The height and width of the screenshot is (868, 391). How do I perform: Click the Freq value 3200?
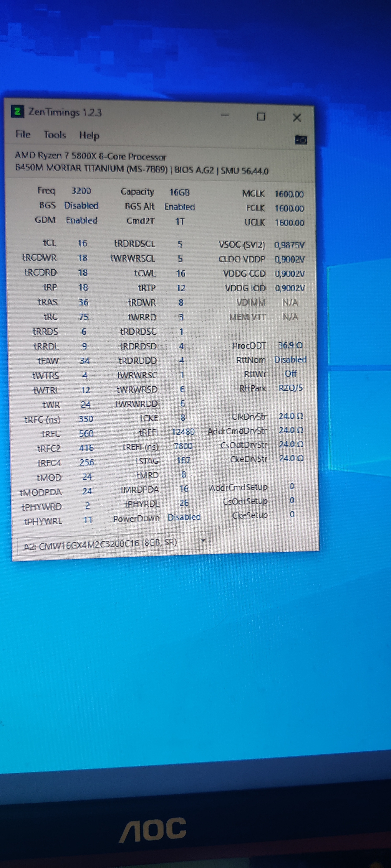(x=81, y=191)
